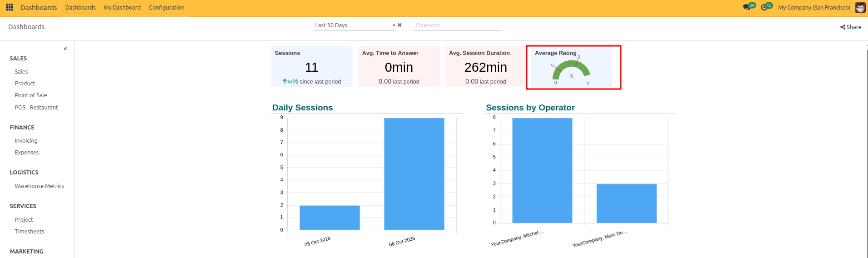Click the Daily Sessions chart title
Image resolution: width=868 pixels, height=258 pixels.
[303, 108]
